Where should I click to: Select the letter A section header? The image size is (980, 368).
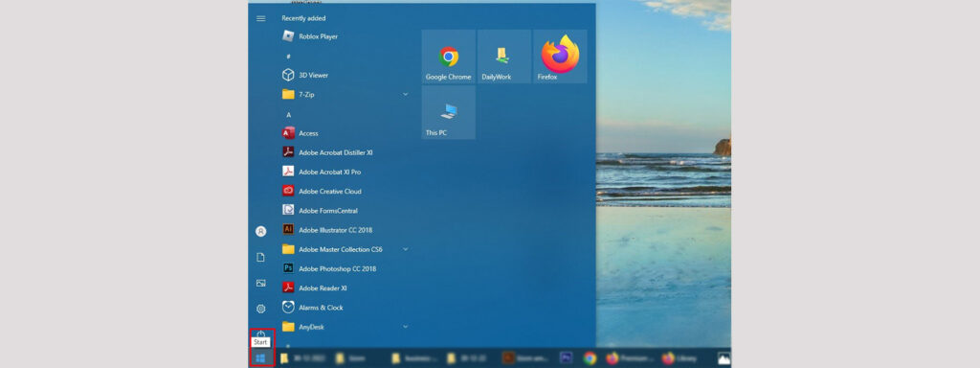[x=289, y=115]
